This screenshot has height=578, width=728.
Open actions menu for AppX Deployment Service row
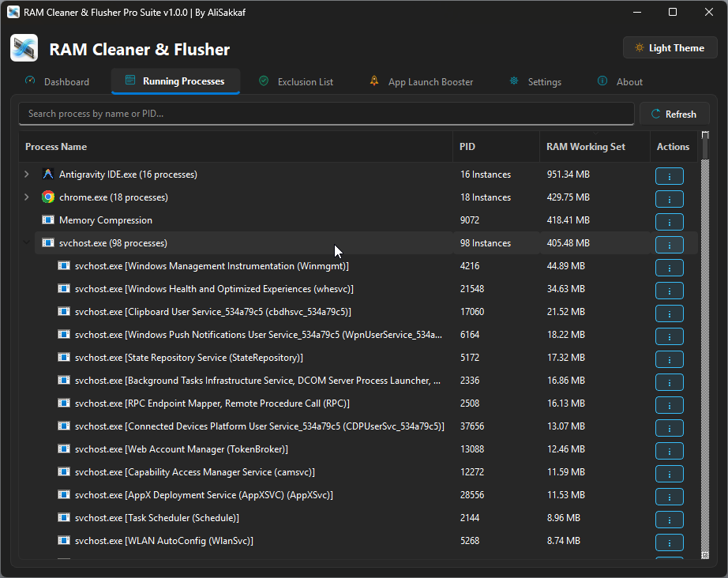point(669,497)
